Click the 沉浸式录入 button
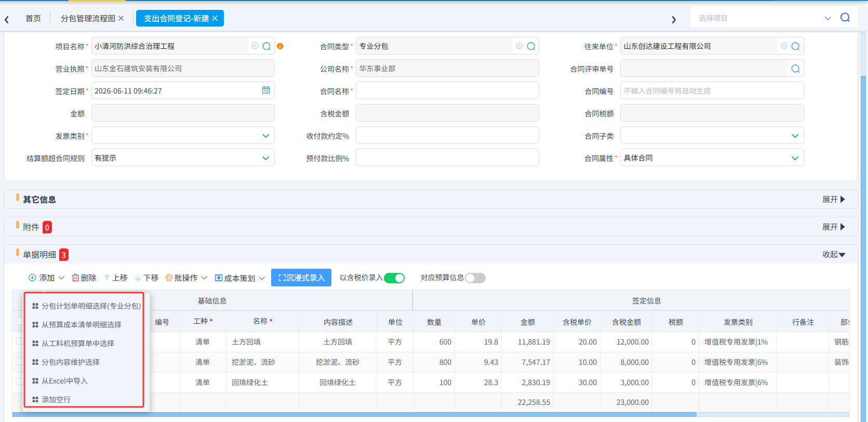The height and width of the screenshot is (422, 868). (301, 278)
